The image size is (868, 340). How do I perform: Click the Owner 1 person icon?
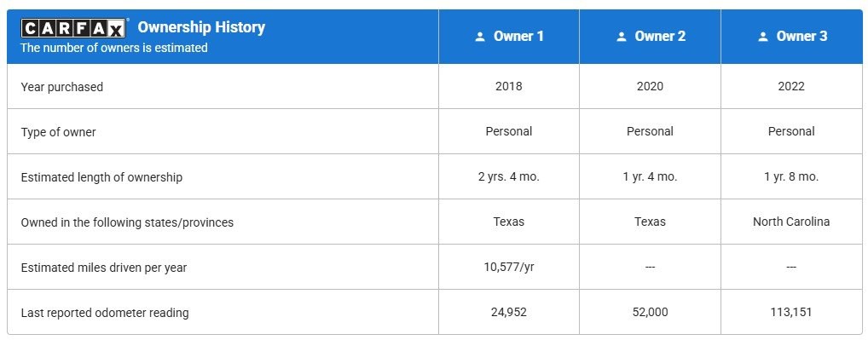tap(480, 37)
